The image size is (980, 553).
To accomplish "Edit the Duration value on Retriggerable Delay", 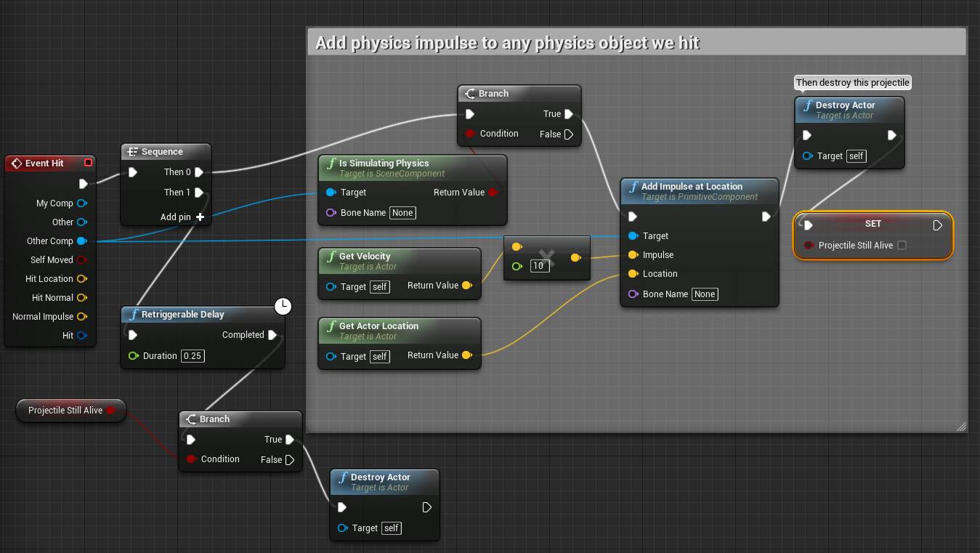I will [x=192, y=355].
